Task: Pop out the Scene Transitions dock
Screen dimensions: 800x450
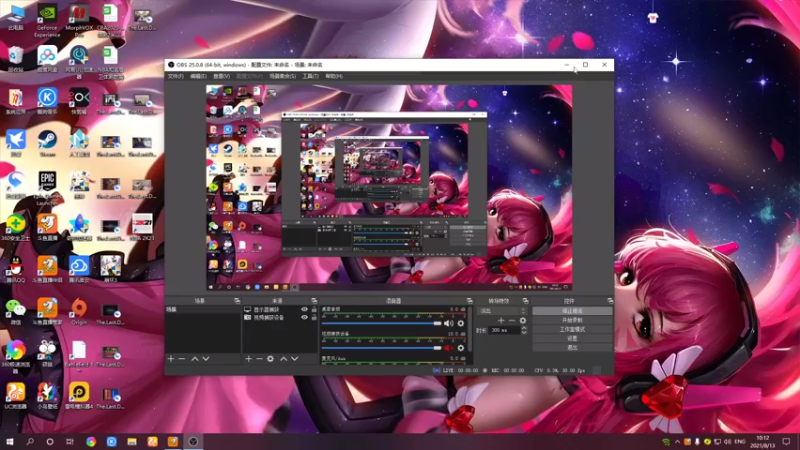Action: (x=525, y=301)
